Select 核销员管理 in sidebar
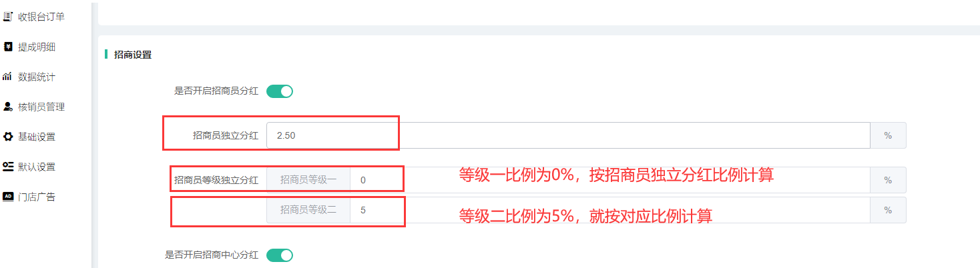980x268 pixels. (41, 107)
